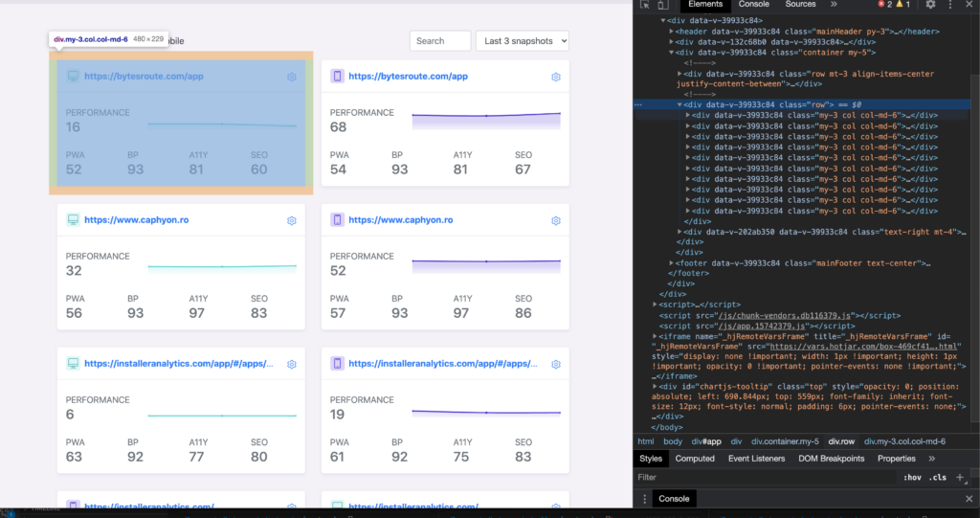980x518 pixels.
Task: Switch to the top Console panel tab
Action: [754, 5]
